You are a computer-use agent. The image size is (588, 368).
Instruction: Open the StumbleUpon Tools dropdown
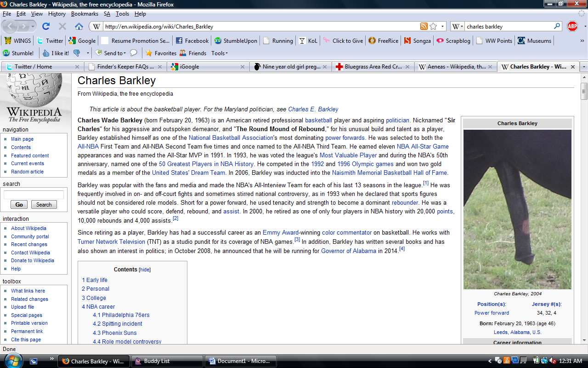click(220, 53)
